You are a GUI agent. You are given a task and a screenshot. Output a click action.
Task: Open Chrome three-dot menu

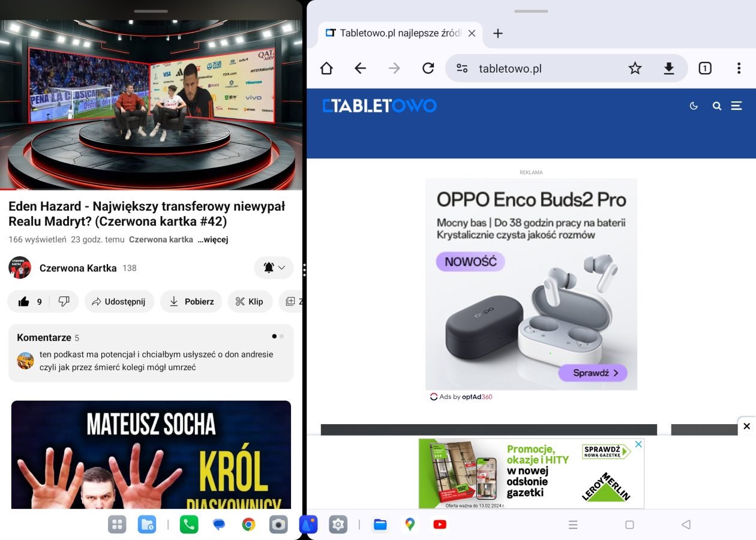point(739,68)
